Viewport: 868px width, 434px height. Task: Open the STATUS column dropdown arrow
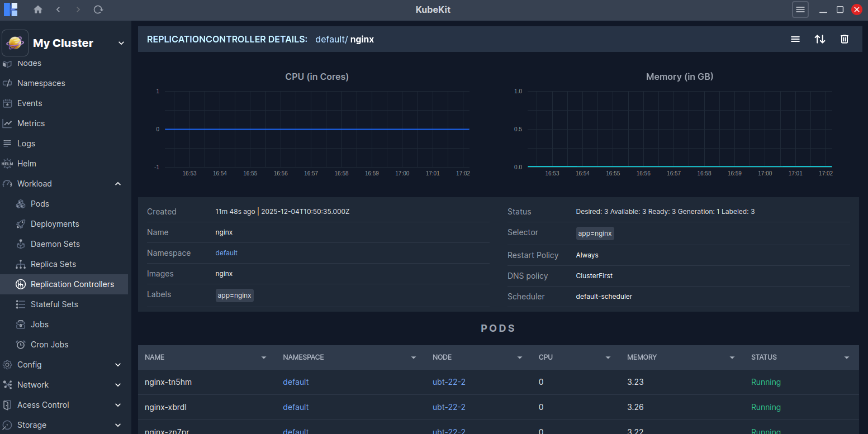(846, 357)
